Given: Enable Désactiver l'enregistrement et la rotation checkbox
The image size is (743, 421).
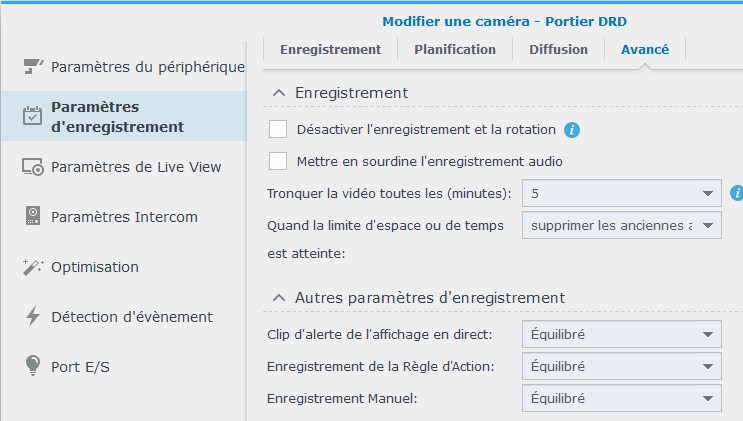Looking at the screenshot, I should coord(278,129).
